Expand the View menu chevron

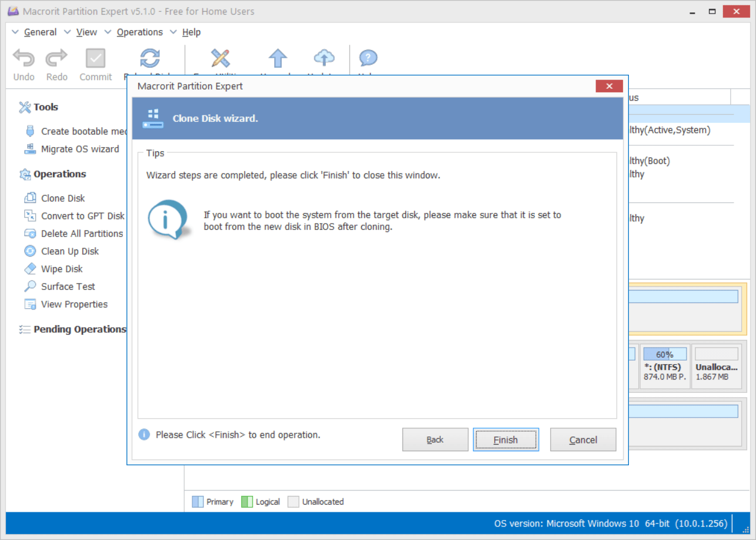(67, 32)
